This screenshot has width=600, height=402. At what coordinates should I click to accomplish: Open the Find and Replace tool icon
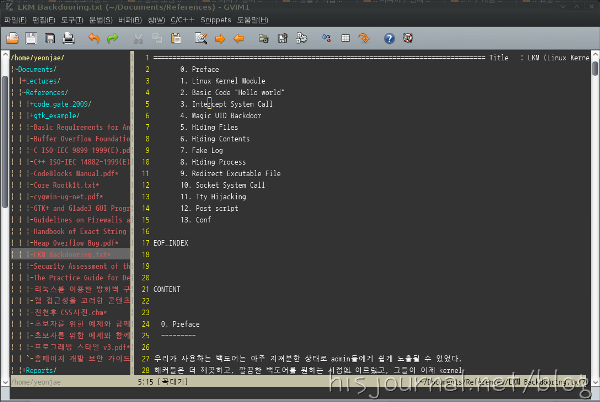pyautogui.click(x=201, y=38)
